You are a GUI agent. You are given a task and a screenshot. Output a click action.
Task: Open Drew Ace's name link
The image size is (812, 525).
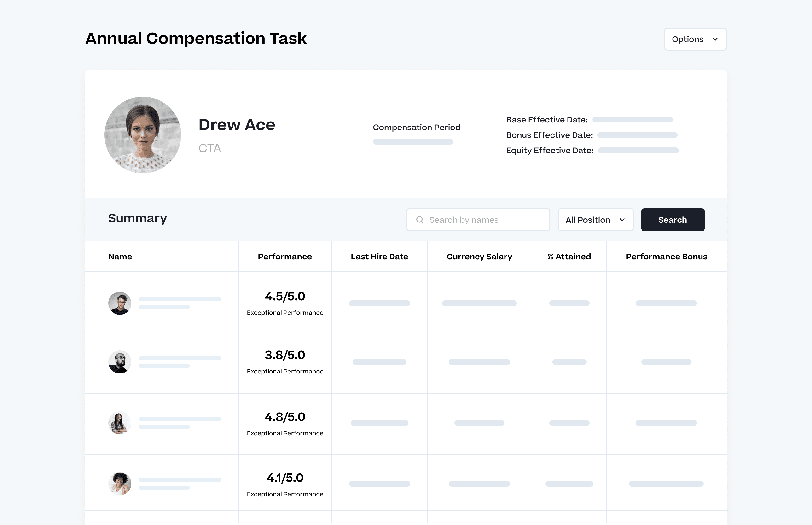click(237, 125)
